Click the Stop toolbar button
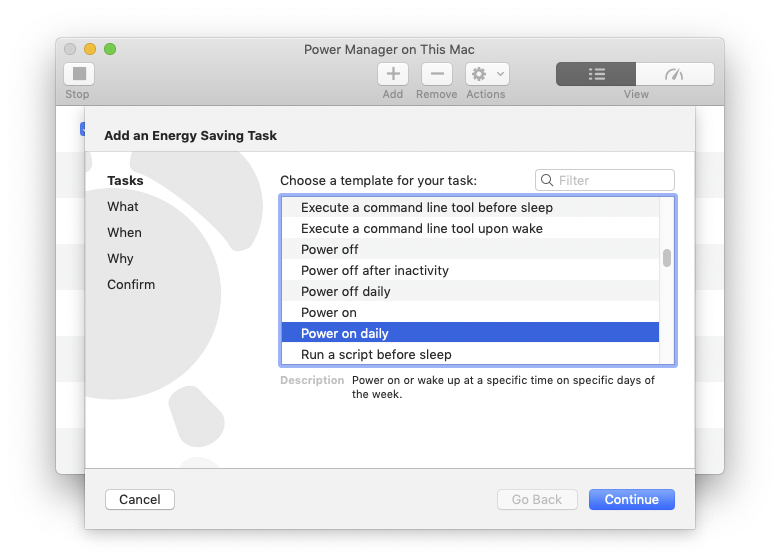 (x=79, y=74)
